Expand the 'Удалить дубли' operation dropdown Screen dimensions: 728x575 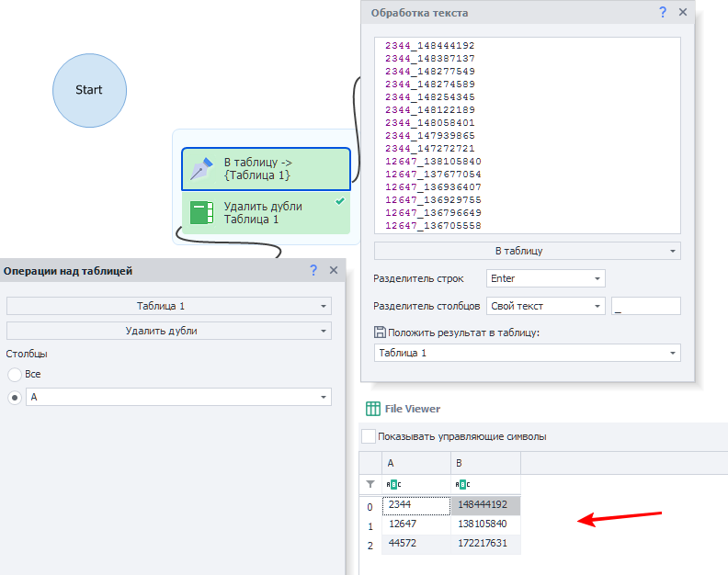168,331
